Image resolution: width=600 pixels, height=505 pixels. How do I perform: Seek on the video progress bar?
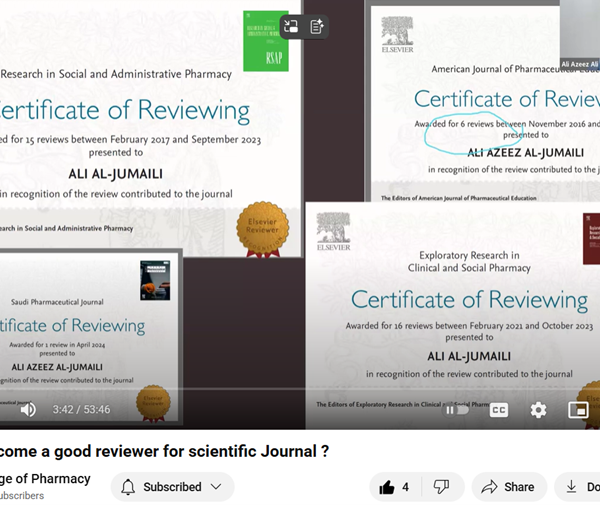(x=300, y=389)
